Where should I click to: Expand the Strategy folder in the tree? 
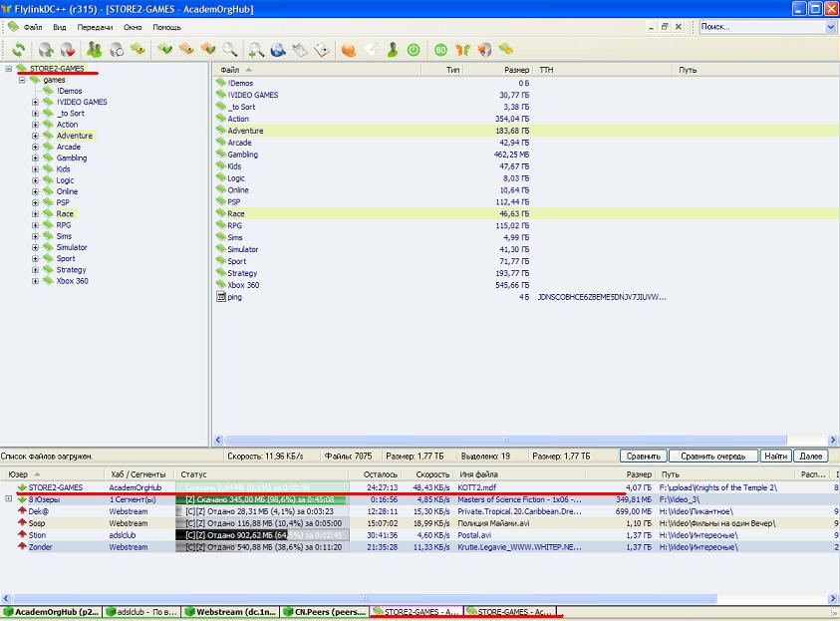35,270
